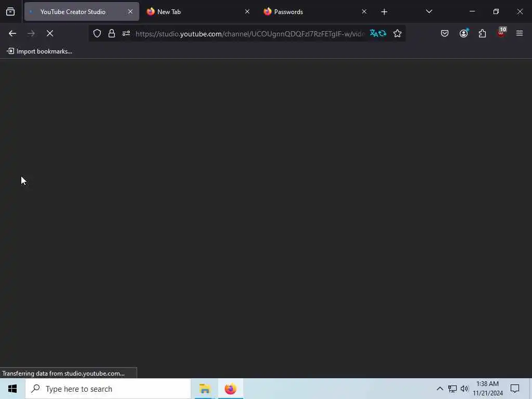This screenshot has width=532, height=399.
Task: Expand the list all tabs chevron
Action: (429, 12)
